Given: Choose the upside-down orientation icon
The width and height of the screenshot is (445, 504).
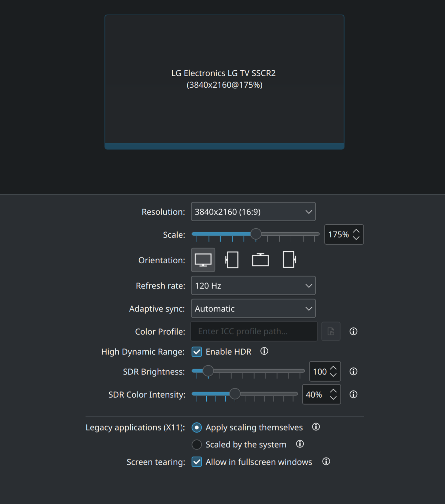Looking at the screenshot, I should tap(260, 260).
